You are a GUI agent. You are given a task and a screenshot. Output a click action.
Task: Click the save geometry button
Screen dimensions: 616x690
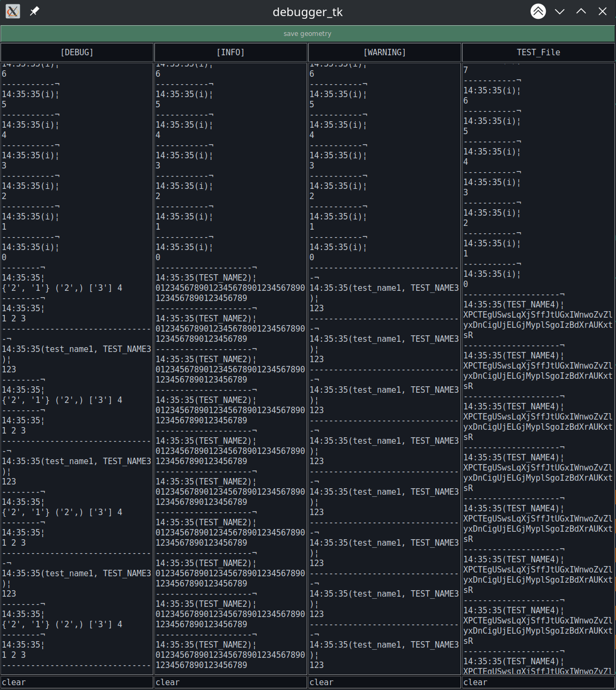pos(308,33)
